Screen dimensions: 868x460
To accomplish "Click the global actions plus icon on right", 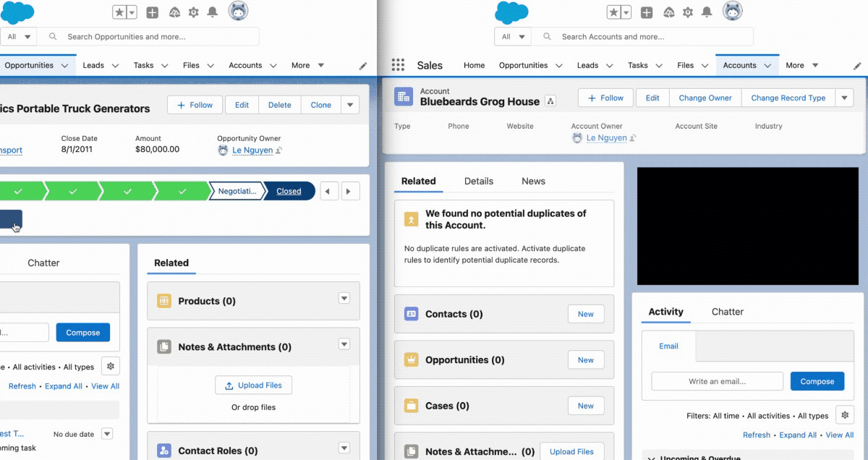I will click(x=647, y=12).
